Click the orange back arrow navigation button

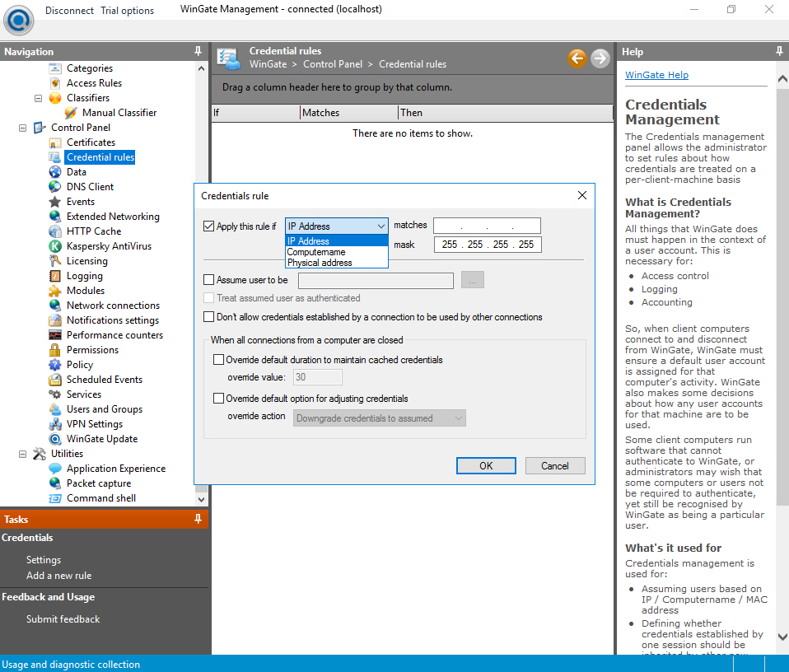click(x=577, y=58)
